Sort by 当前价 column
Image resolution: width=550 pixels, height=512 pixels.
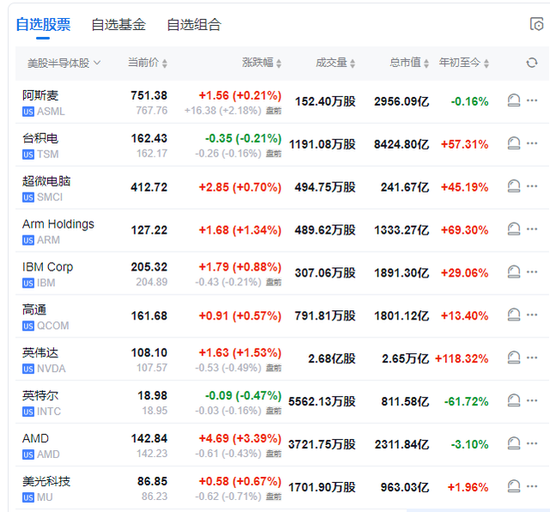(147, 63)
